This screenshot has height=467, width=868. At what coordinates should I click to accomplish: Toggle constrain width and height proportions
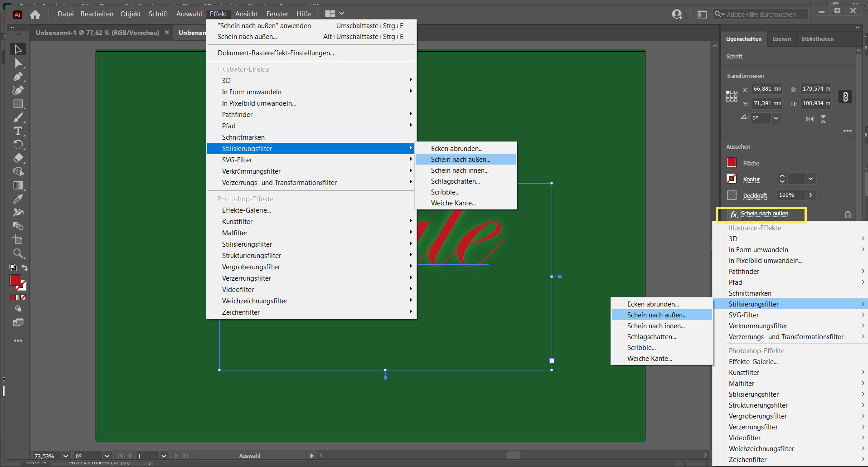click(845, 97)
